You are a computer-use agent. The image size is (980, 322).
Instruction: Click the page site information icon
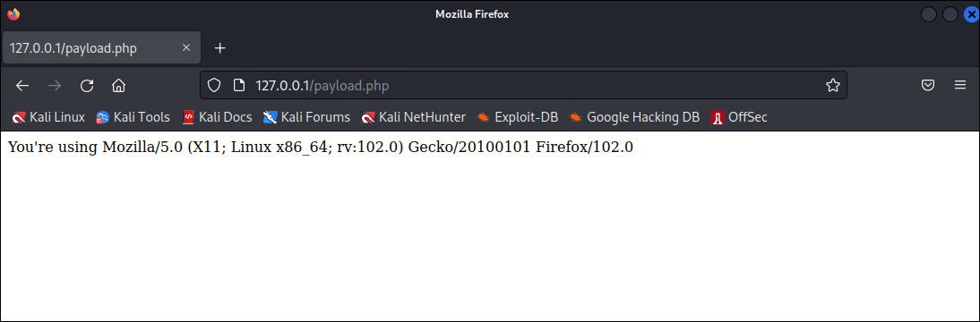pos(237,86)
